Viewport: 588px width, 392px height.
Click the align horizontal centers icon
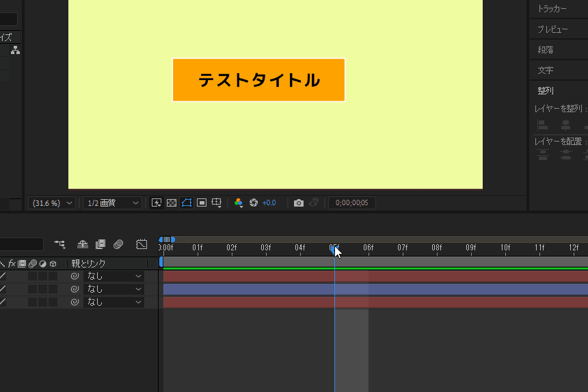[x=565, y=125]
